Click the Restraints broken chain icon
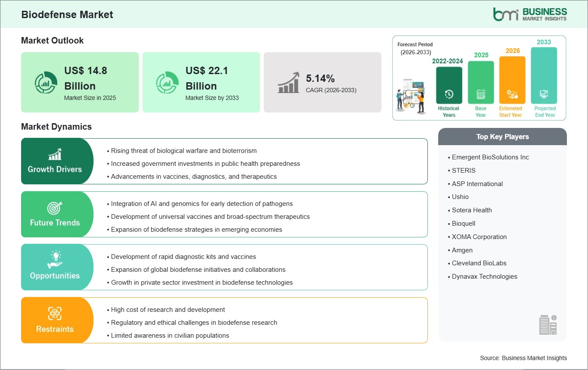Image resolution: width=588 pixels, height=370 pixels. pyautogui.click(x=55, y=314)
